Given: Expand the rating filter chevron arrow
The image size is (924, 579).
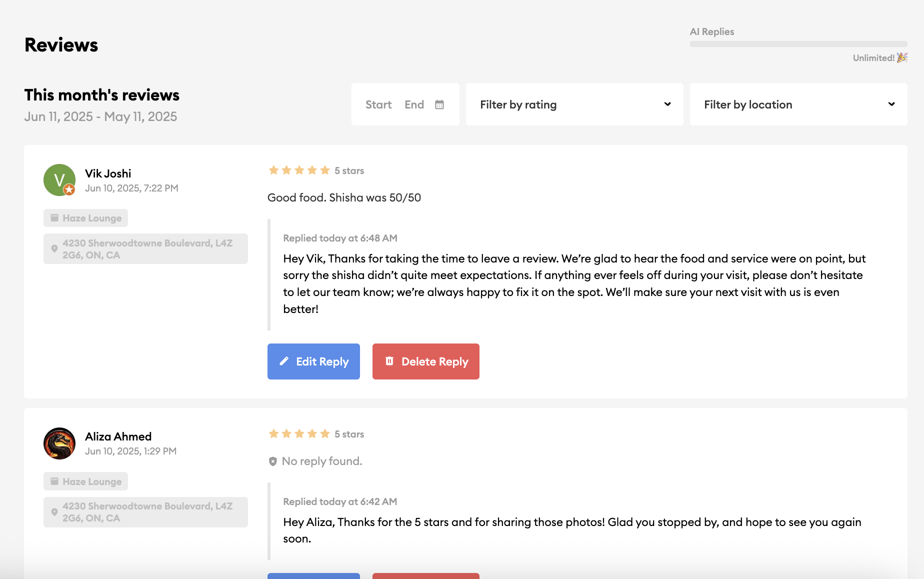Looking at the screenshot, I should click(667, 104).
